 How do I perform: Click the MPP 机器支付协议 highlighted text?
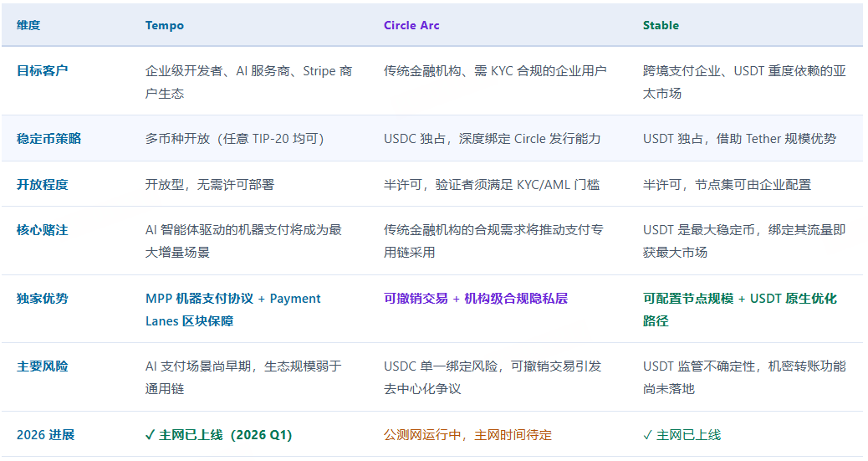click(200, 299)
